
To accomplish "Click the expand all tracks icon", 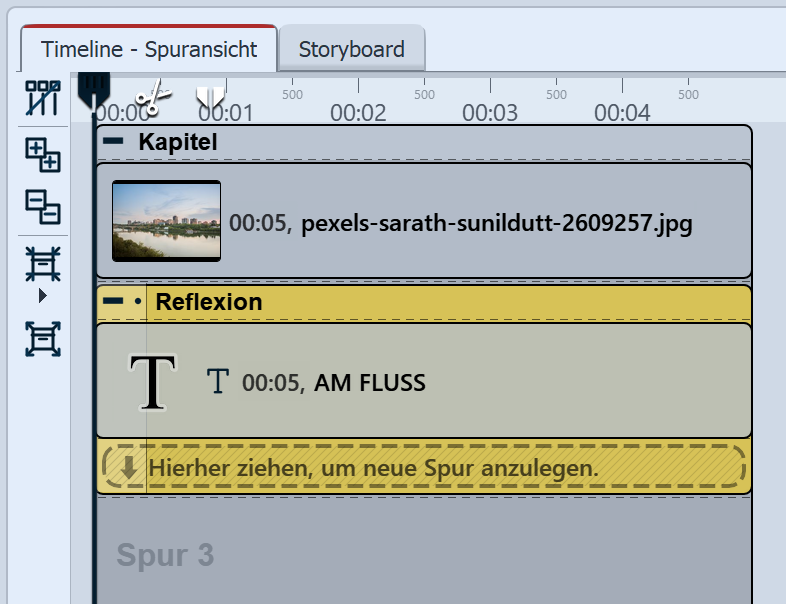I will click(x=42, y=155).
